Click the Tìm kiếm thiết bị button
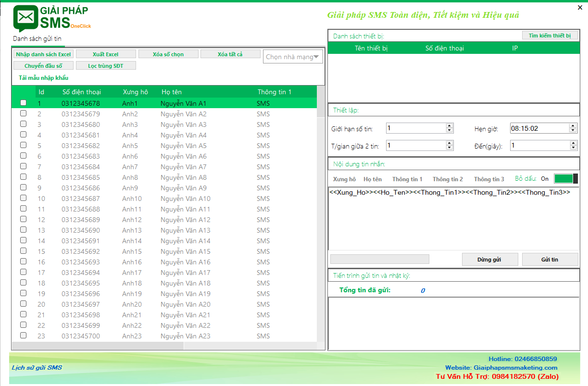The height and width of the screenshot is (386, 588). pos(550,36)
